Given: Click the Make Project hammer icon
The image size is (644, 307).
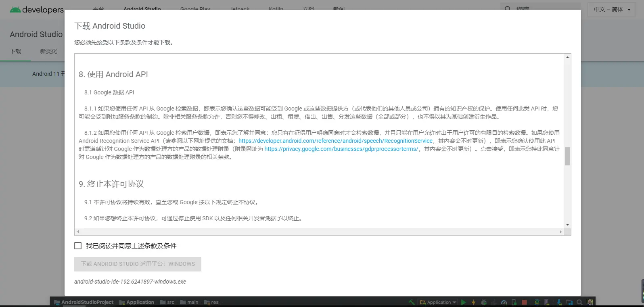Looking at the screenshot, I should 412,302.
